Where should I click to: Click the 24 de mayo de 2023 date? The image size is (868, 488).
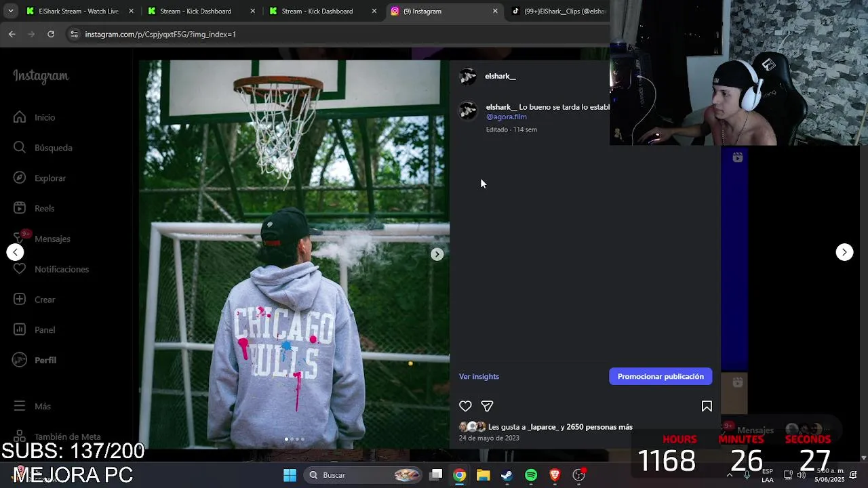tap(489, 438)
